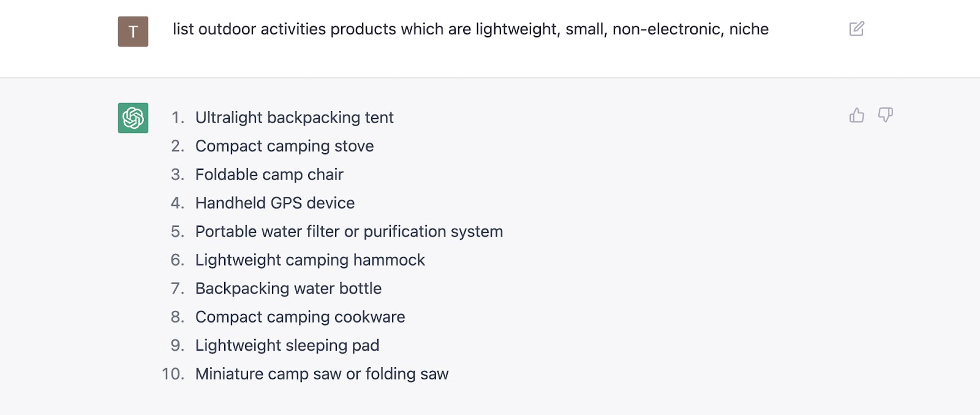Click the "Compact camping stove" list item
Viewport: 980px width, 415px height.
tap(284, 146)
